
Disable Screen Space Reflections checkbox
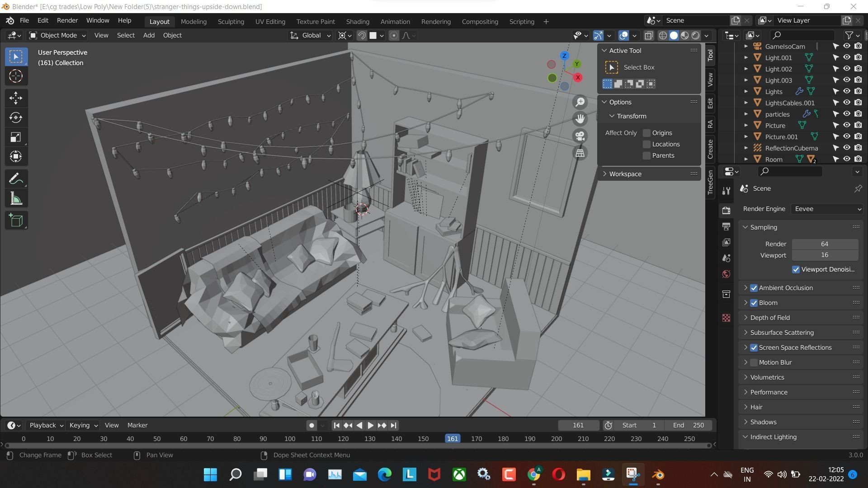click(x=754, y=347)
